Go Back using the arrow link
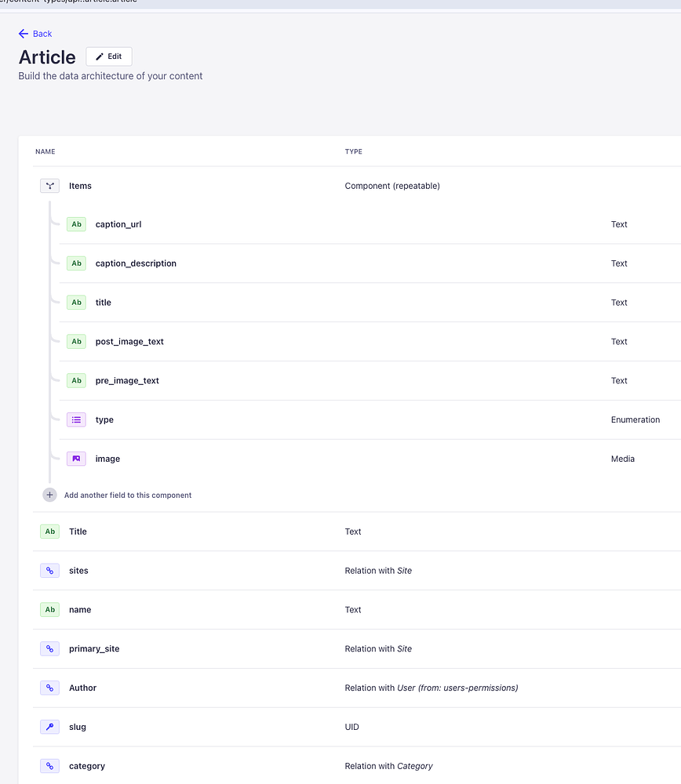The width and height of the screenshot is (681, 784). pos(35,34)
